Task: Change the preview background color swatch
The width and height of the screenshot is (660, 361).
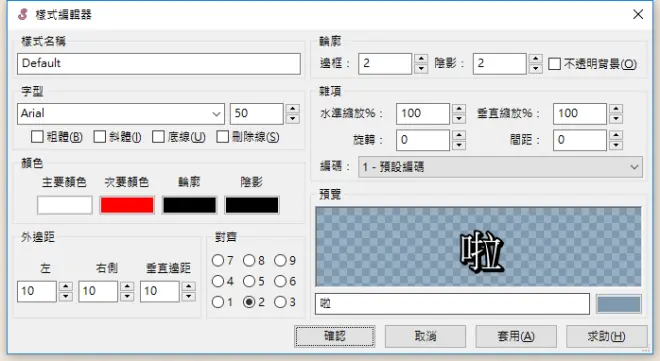Action: tap(619, 304)
